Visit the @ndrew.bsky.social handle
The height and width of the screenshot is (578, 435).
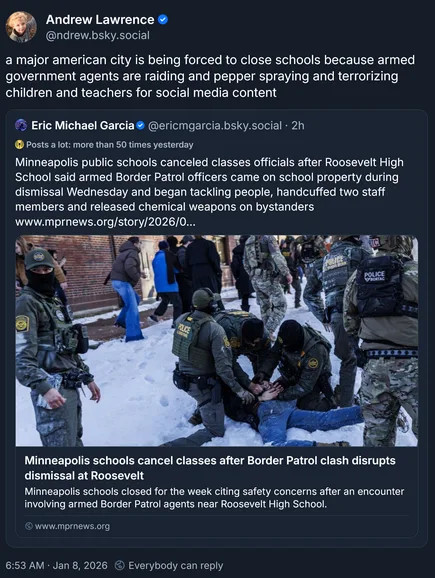point(98,35)
